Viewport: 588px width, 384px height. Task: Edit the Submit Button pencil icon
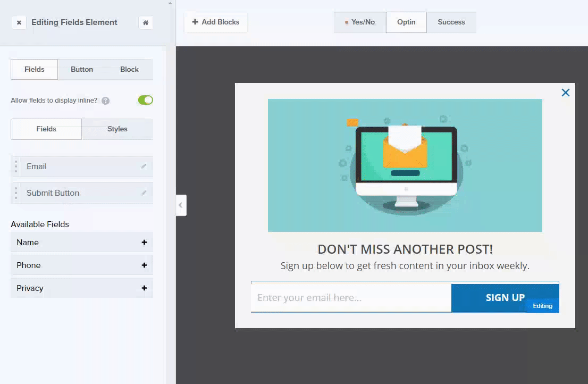(x=144, y=193)
